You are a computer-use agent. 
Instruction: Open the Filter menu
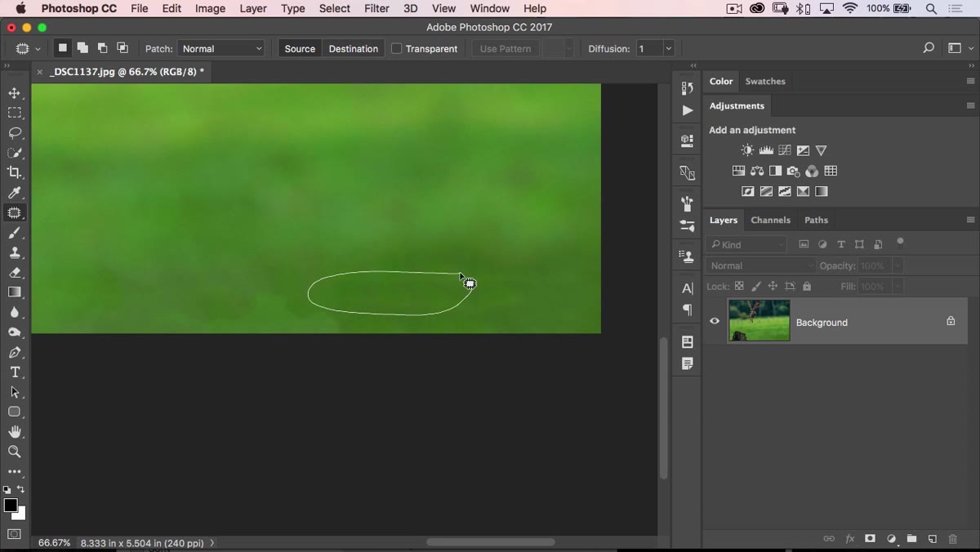pos(376,8)
